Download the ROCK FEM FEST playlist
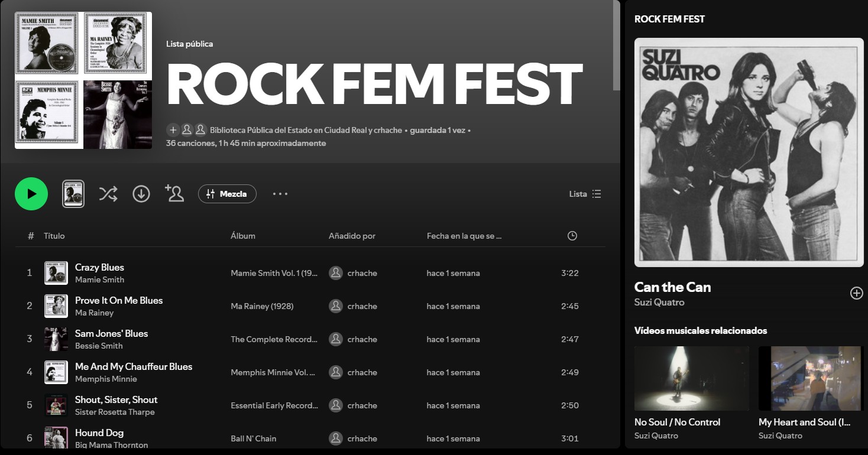 (x=141, y=194)
